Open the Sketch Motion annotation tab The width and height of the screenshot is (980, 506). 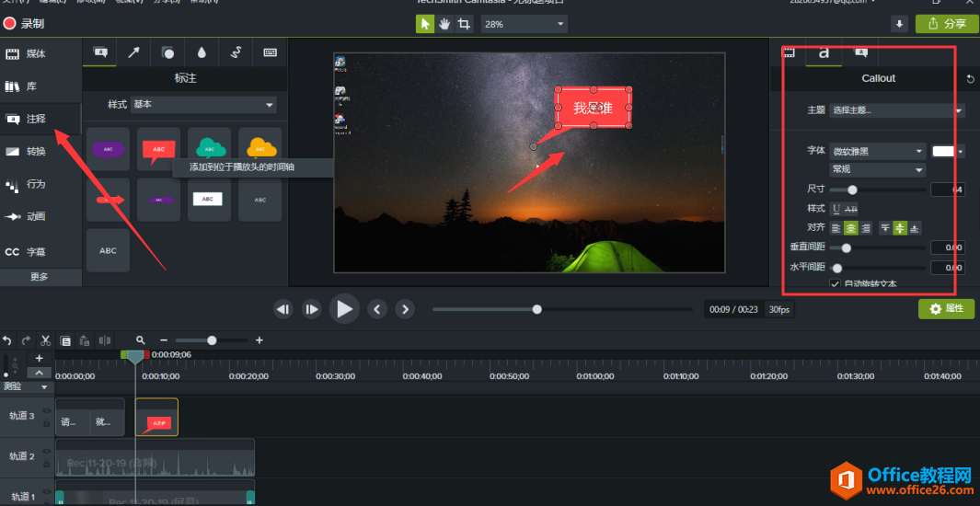tap(236, 52)
